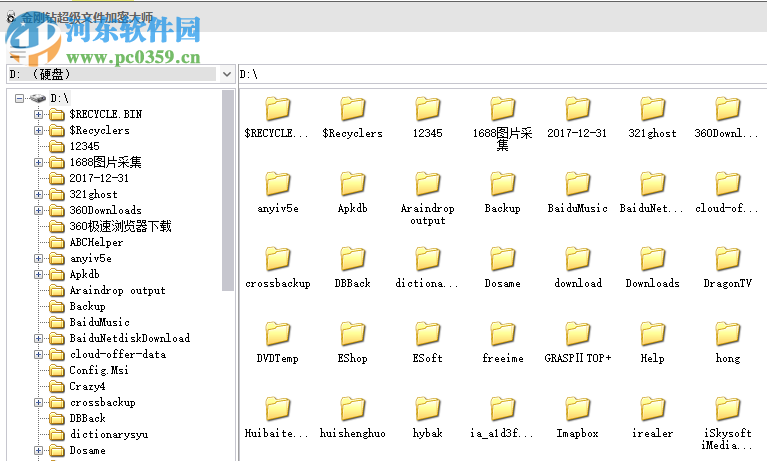Expand the crossbackup tree node

38,403
